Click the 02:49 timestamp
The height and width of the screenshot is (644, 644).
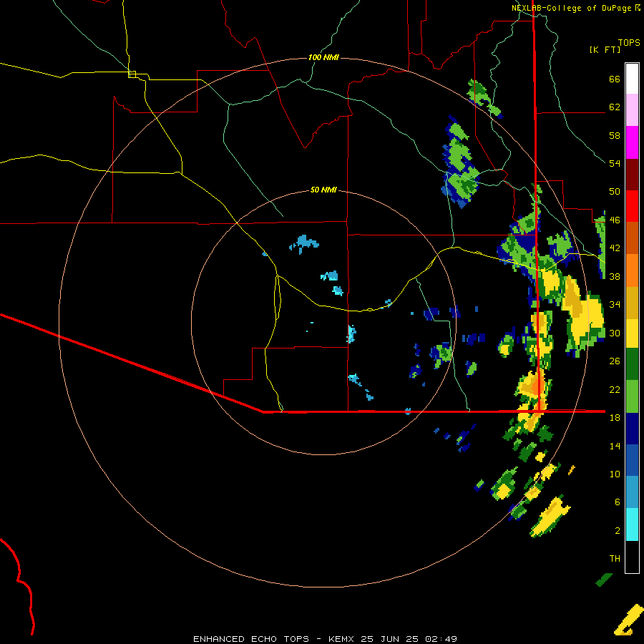pyautogui.click(x=441, y=639)
